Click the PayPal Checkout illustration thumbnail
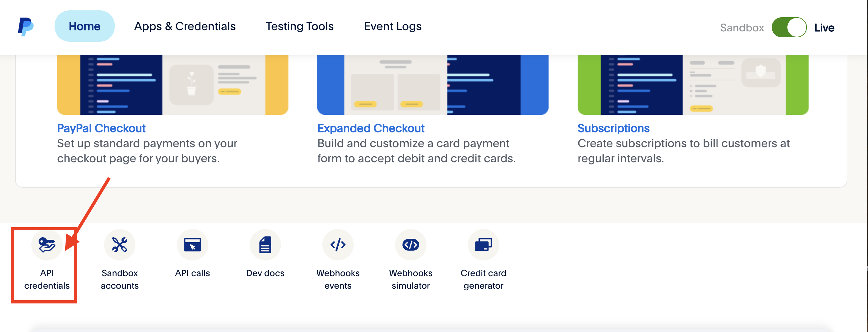Screen dimensions: 868x332 pos(172,85)
